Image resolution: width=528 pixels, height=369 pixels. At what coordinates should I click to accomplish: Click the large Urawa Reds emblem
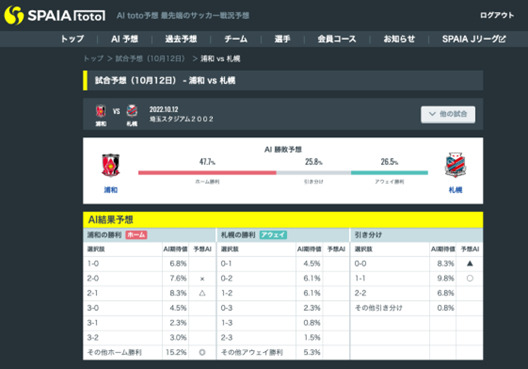click(x=111, y=165)
